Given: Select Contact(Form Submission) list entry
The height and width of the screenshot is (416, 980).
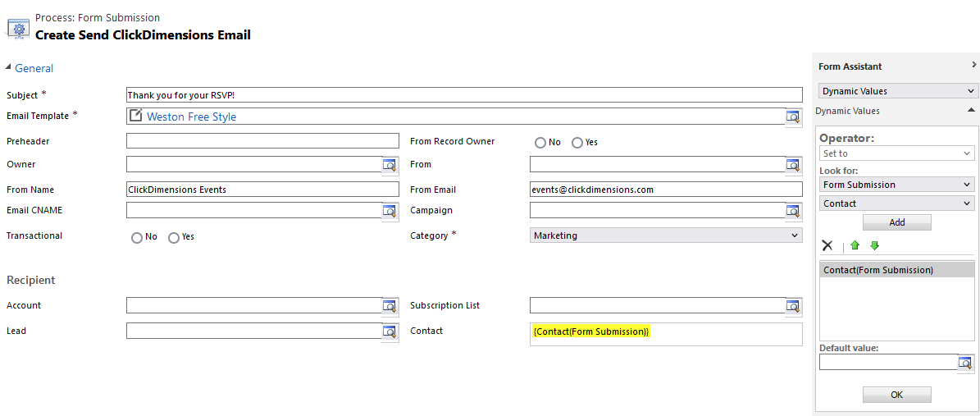Looking at the screenshot, I should (x=897, y=270).
